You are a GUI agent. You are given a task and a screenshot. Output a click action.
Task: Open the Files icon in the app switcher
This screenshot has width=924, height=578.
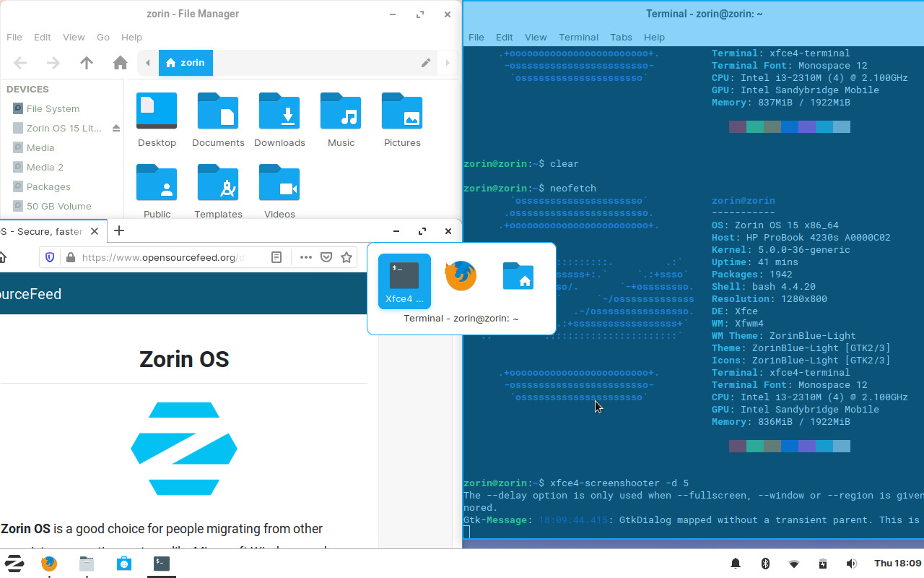click(518, 275)
